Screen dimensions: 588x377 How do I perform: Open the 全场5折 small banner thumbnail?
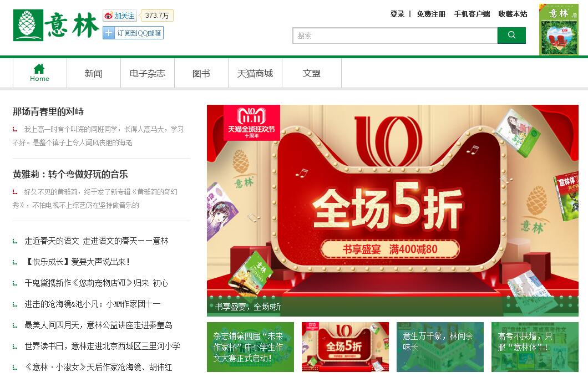pyautogui.click(x=345, y=347)
